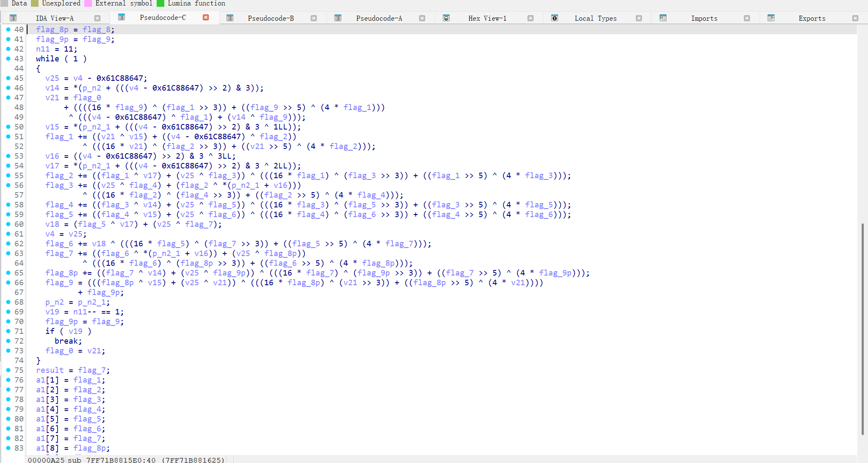
Task: Click the Lumina function green swatch
Action: coord(160,3)
